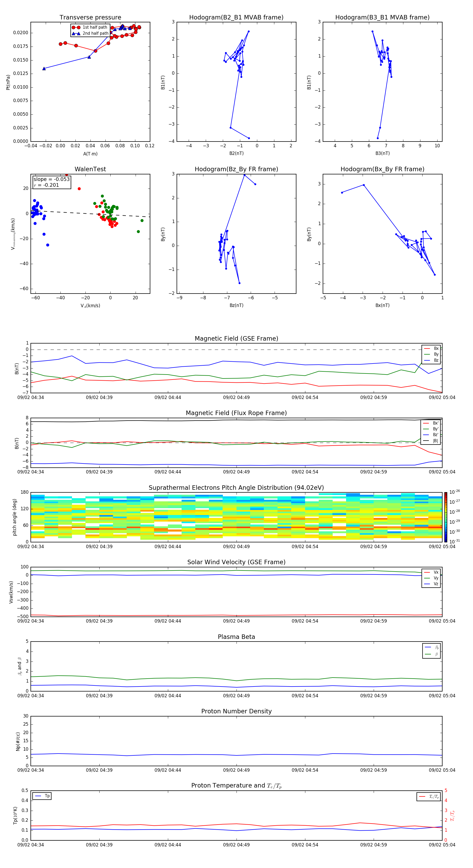Viewport: 473px width, 868px height.
Task: Click the Bz' entry in Flux Rope legend
Action: pyautogui.click(x=431, y=435)
